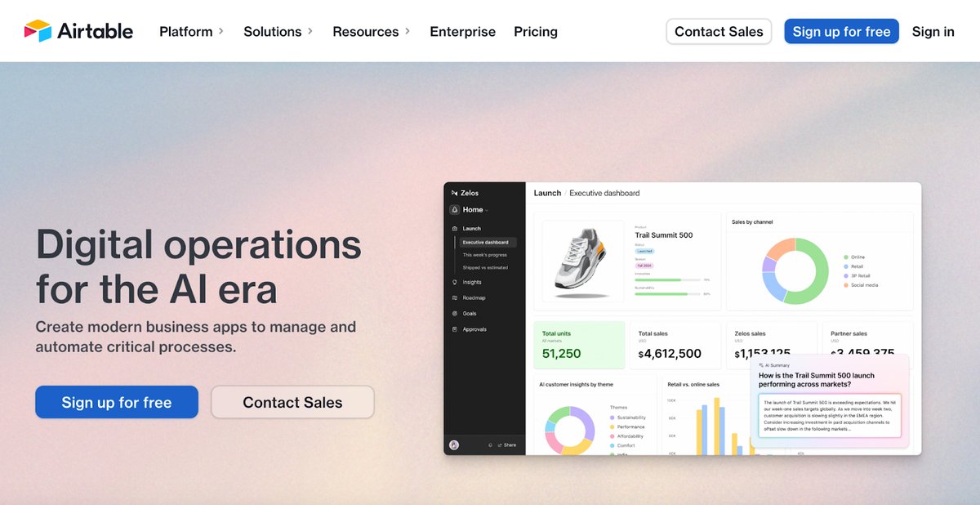The width and height of the screenshot is (980, 505).
Task: Click the Launched status badge
Action: pyautogui.click(x=644, y=251)
